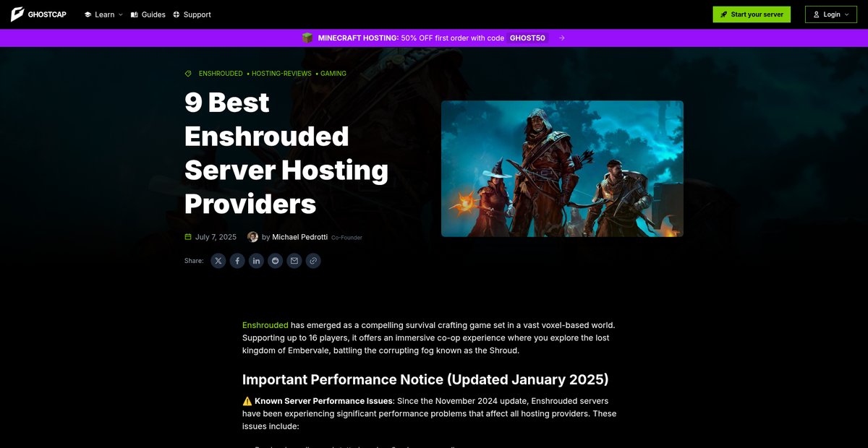
Task: Share the article on Reddit
Action: [275, 261]
